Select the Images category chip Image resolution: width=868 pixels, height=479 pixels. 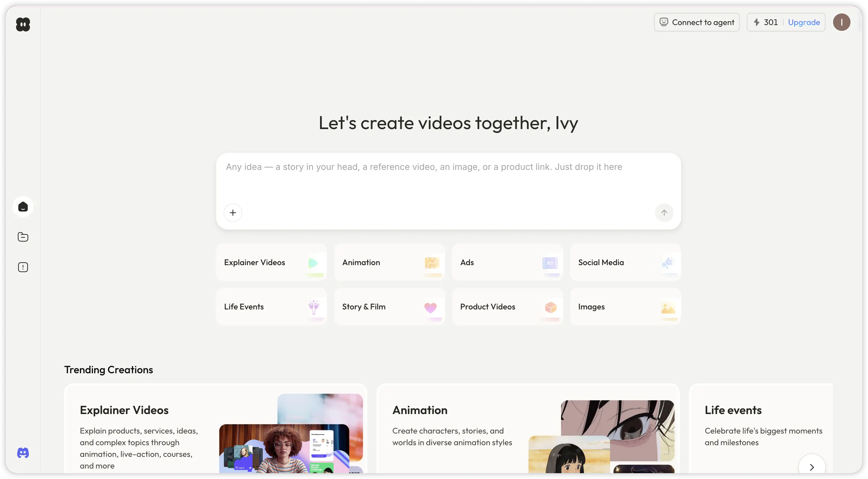(625, 307)
